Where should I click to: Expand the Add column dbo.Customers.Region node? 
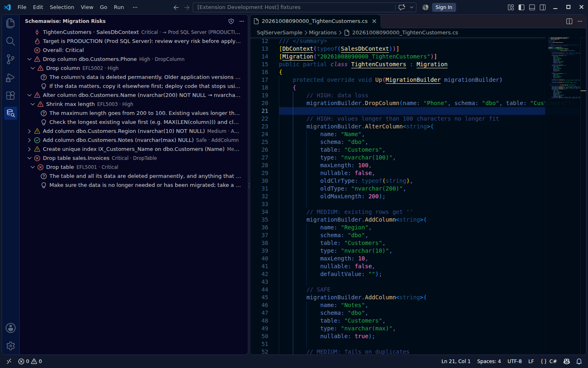coord(29,131)
